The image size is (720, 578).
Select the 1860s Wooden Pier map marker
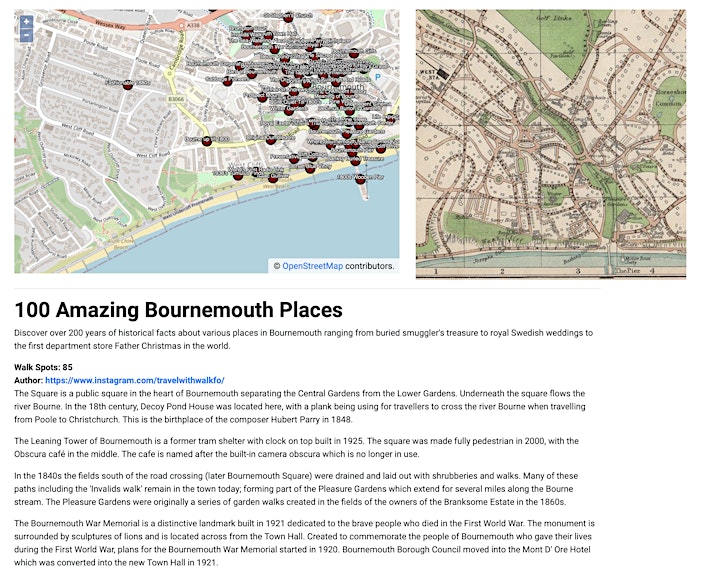pos(360,179)
